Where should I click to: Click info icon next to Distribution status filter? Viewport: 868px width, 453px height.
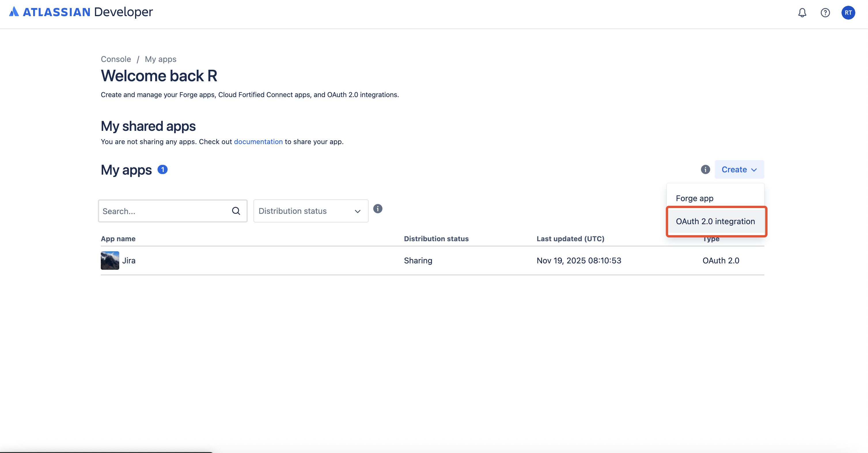point(377,209)
